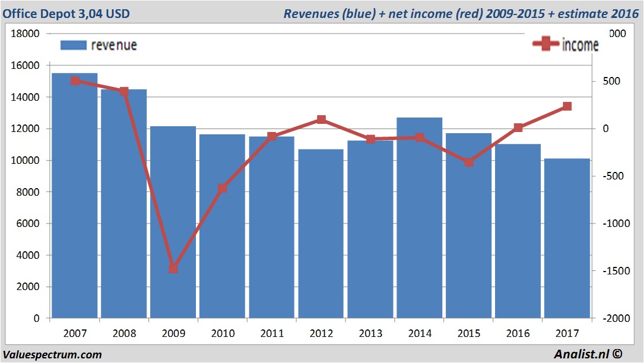Click the -2000 right axis label
Viewport: 644px width, 363px height.
click(616, 318)
